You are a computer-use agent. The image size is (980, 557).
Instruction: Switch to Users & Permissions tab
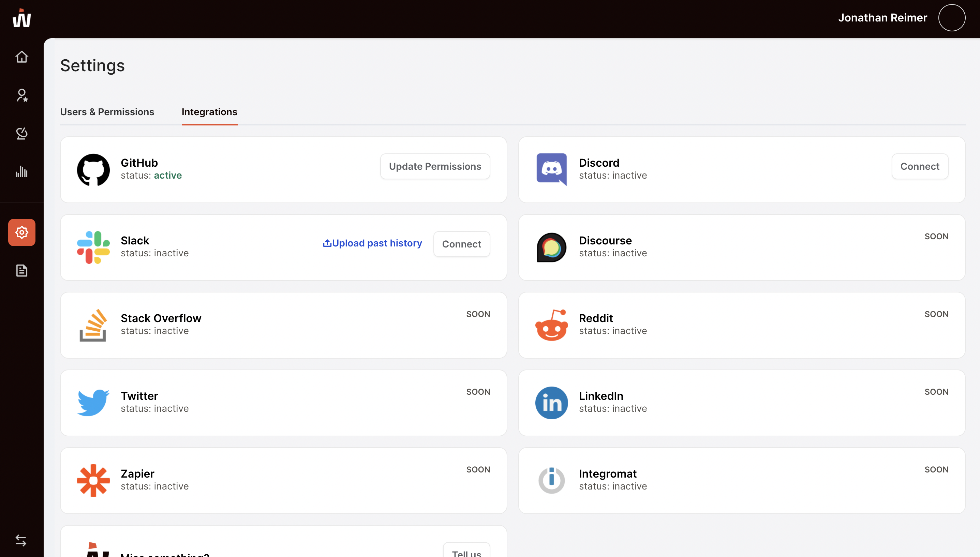107,112
